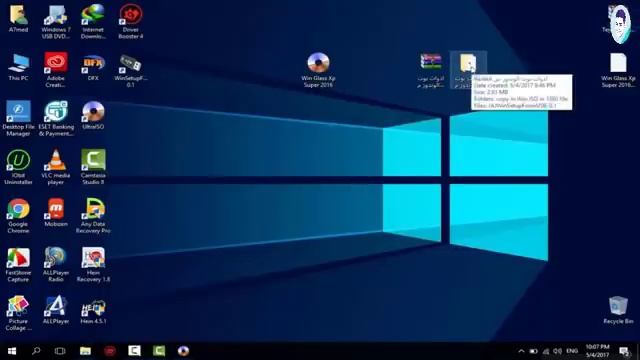Viewport: 640px width, 360px height.
Task: Select the WinSetupFromUSB shortcut icon
Action: tap(131, 63)
